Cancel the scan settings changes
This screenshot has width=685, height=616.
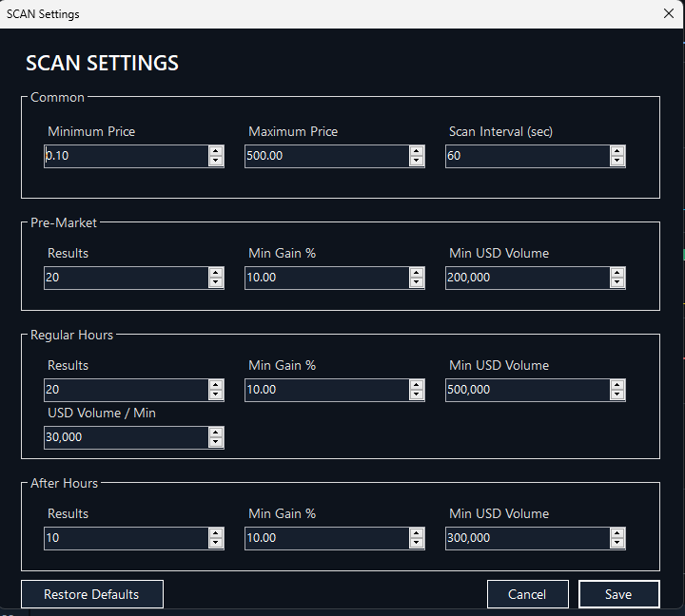[528, 594]
